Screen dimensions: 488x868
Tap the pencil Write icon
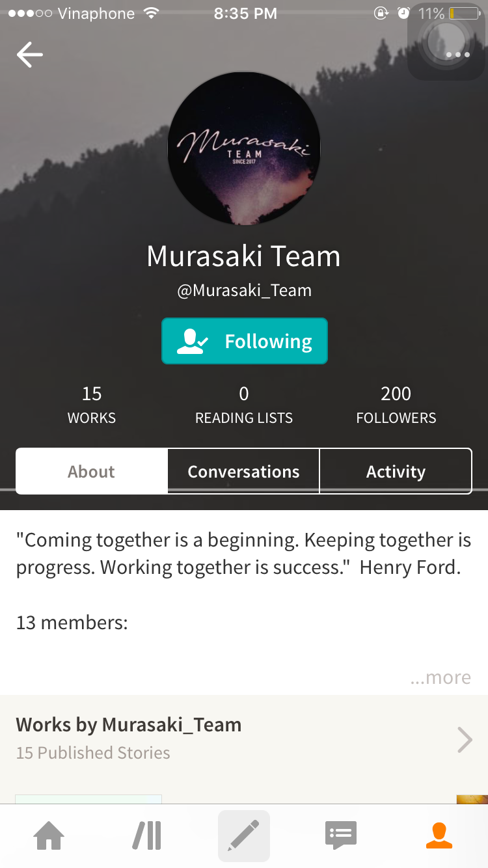tap(244, 836)
